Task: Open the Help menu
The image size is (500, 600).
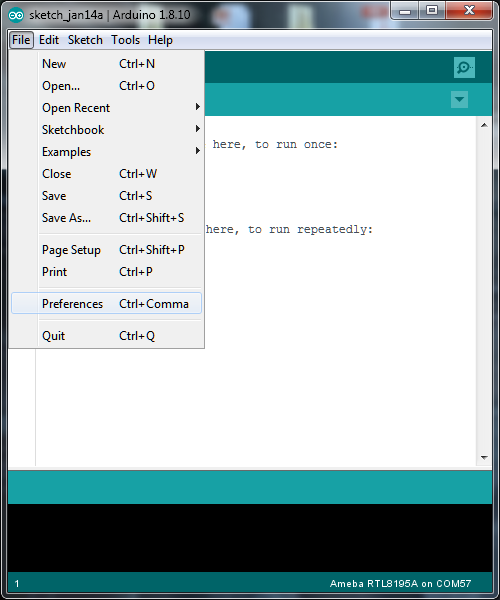Action: [160, 40]
